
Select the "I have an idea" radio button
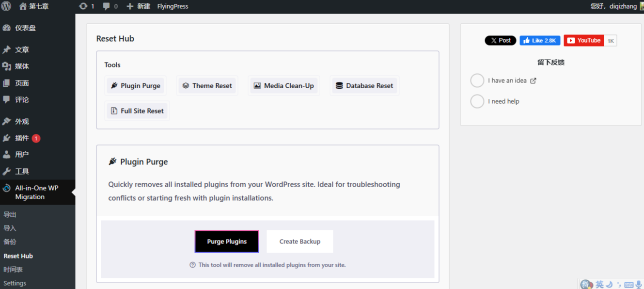pos(477,80)
